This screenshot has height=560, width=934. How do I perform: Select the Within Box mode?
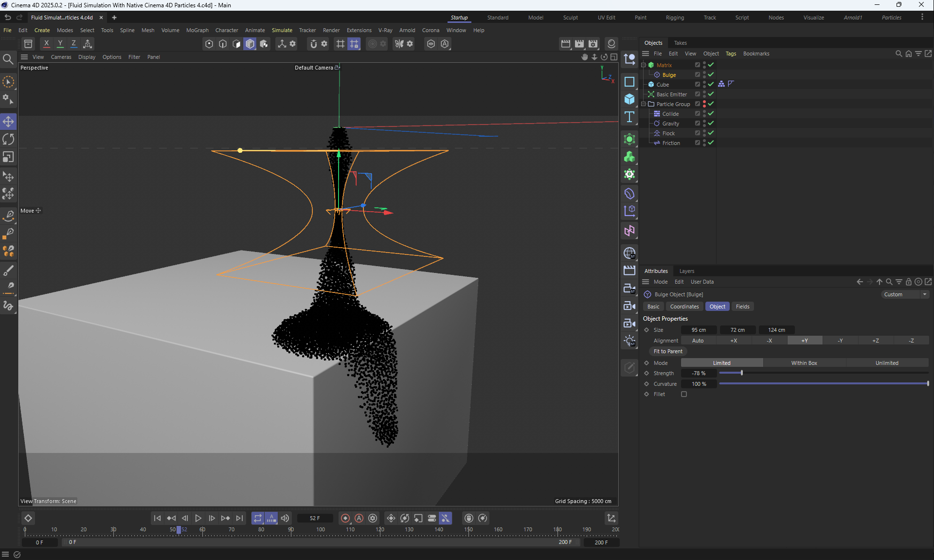tap(804, 363)
